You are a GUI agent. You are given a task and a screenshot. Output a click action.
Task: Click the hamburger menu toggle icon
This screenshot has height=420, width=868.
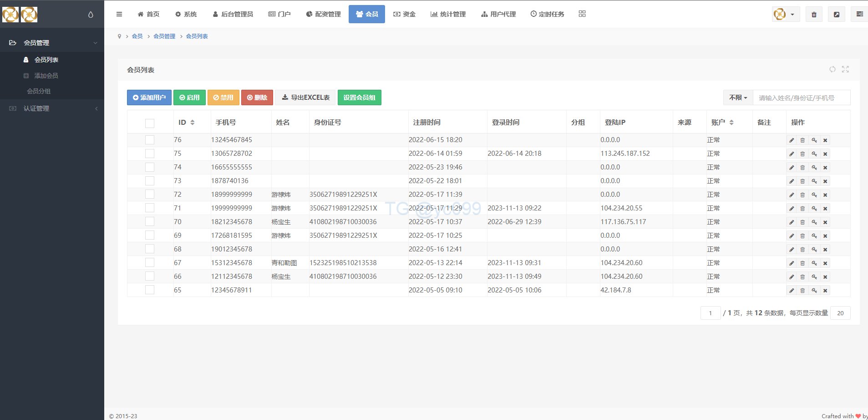tap(119, 14)
